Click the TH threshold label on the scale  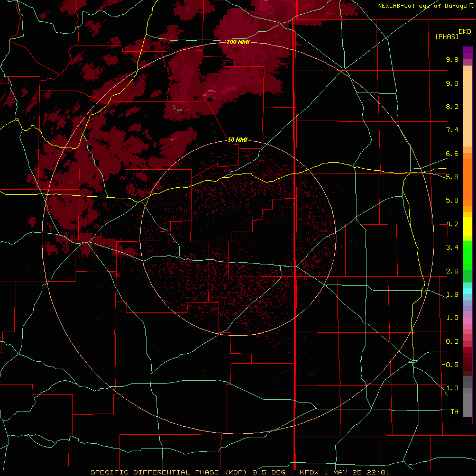point(454,412)
